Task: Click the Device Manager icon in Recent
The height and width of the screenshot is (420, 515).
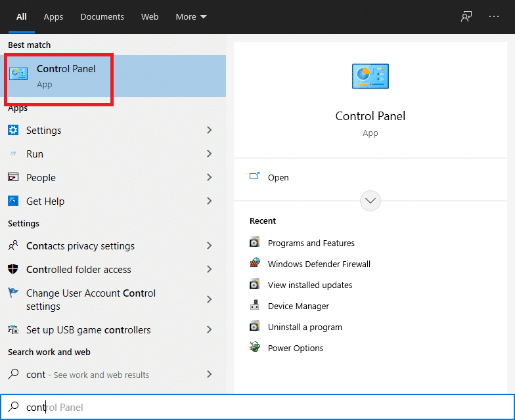Action: point(255,306)
